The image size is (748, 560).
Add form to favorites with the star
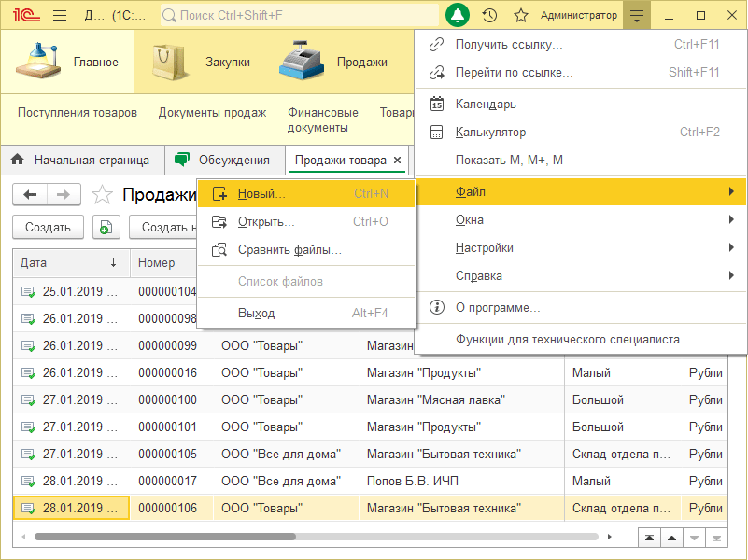(102, 194)
